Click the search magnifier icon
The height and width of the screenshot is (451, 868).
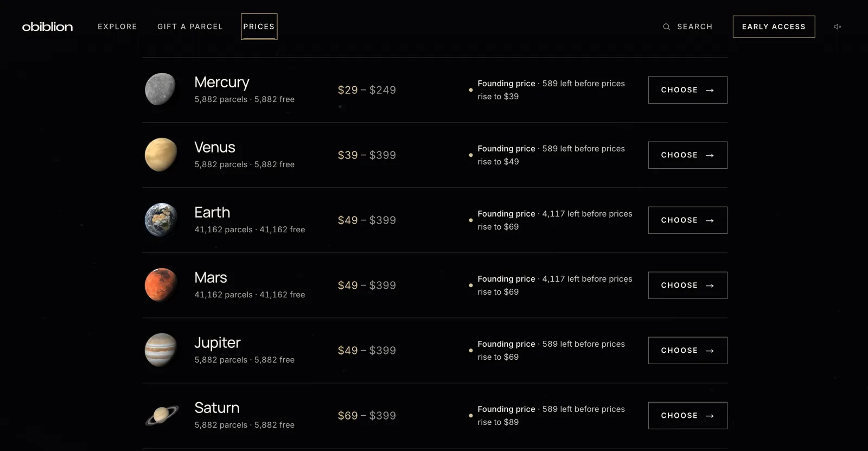[x=666, y=27]
